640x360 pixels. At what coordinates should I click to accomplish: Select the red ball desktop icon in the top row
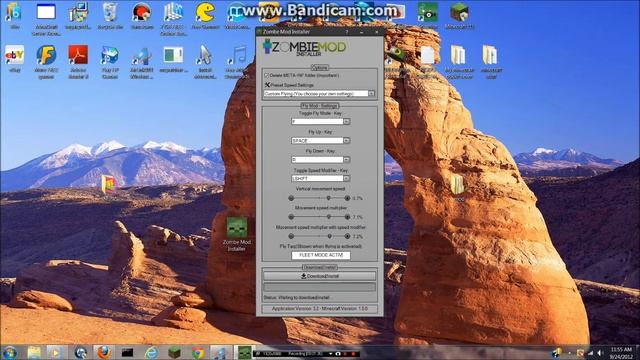pos(142,13)
